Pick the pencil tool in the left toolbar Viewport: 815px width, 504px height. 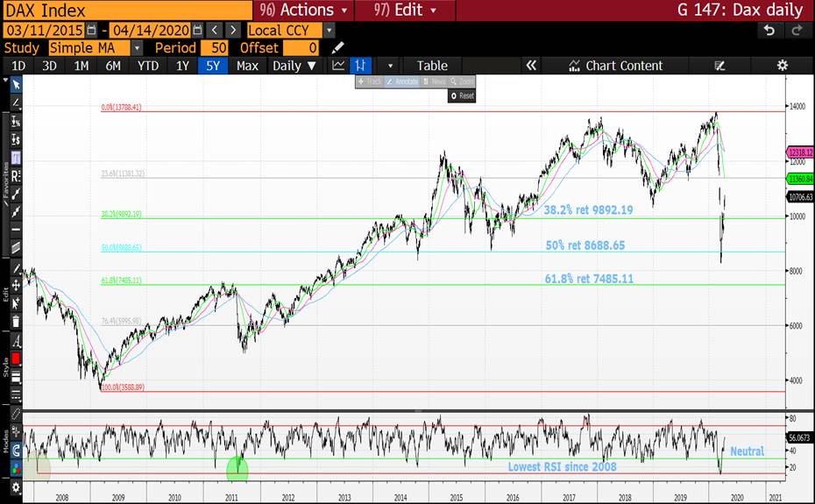[16, 268]
